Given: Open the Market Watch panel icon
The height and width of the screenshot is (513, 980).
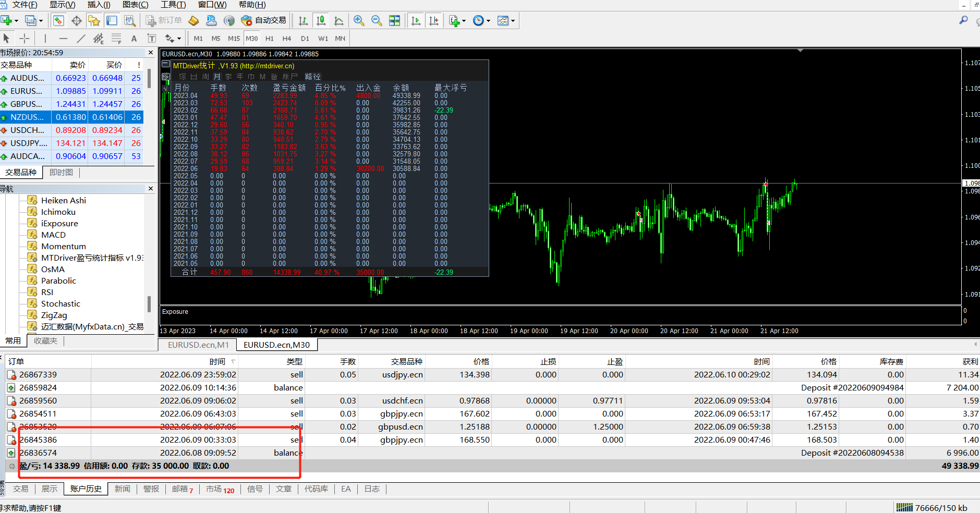Looking at the screenshot, I should click(x=58, y=21).
